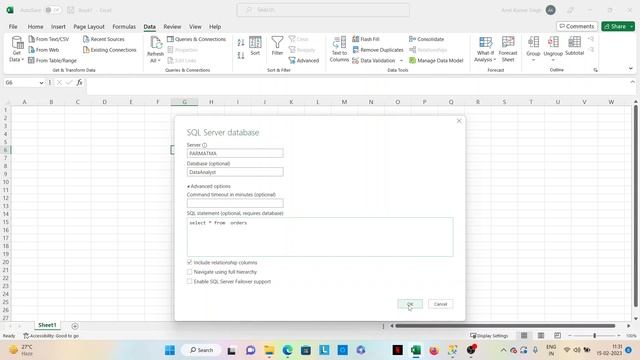Select the Sheet1 tab
The image size is (640, 360).
47,325
